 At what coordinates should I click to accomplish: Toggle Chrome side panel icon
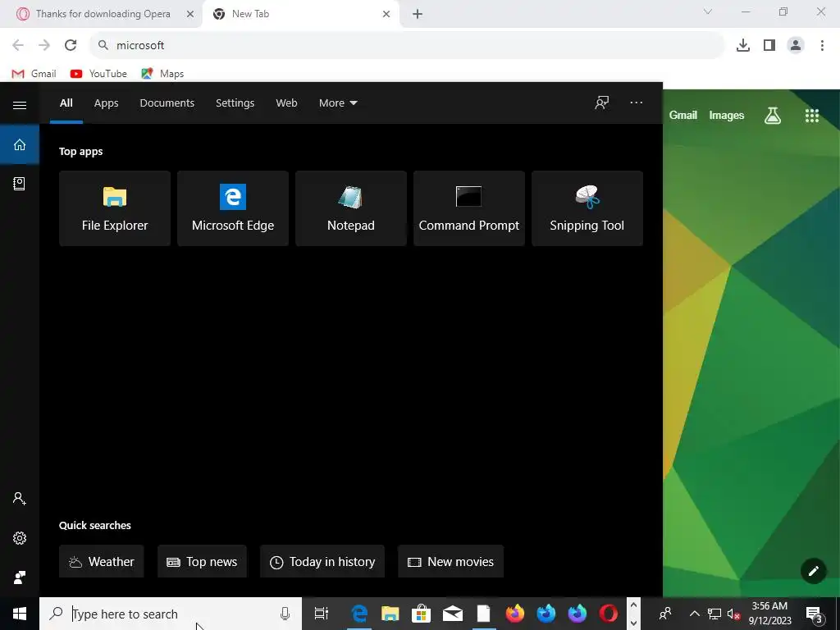tap(769, 45)
